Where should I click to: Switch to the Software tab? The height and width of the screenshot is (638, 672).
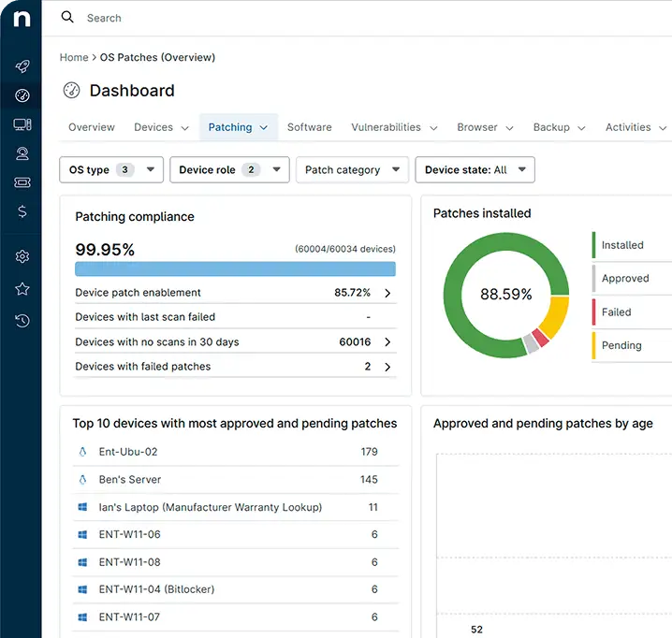[310, 127]
